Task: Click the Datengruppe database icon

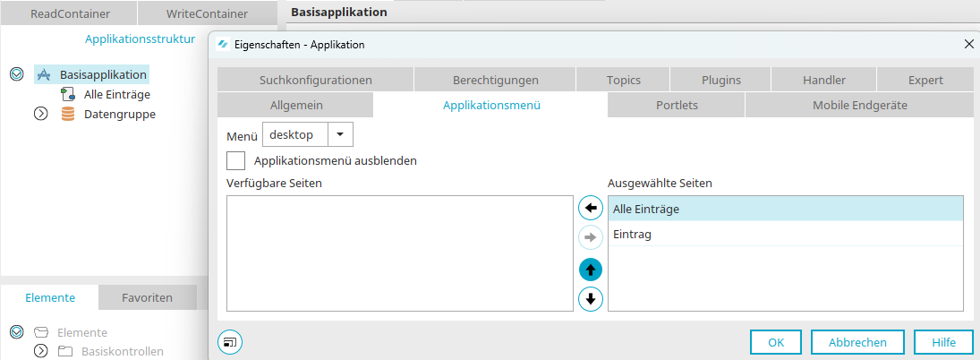Action: click(x=67, y=114)
